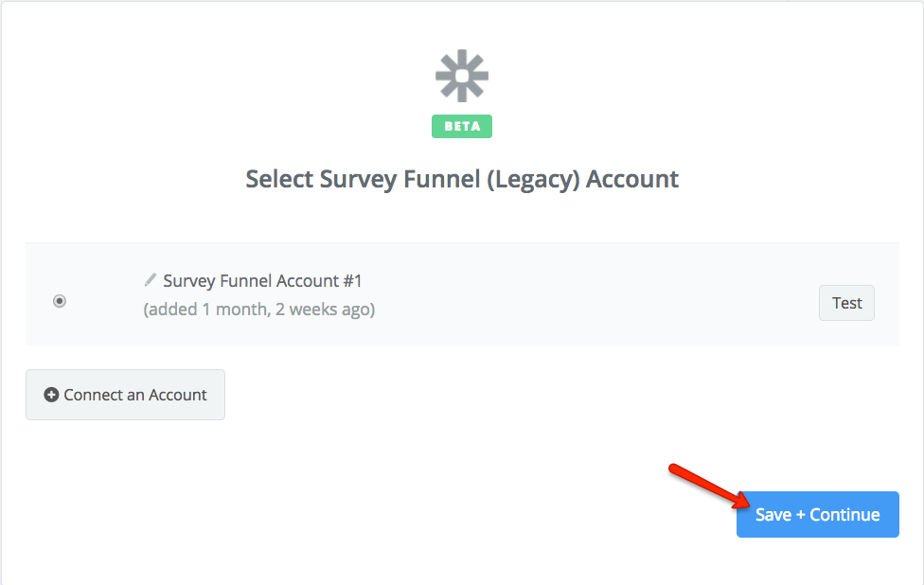
Task: Click the blue Save + Continue button
Action: (x=817, y=515)
